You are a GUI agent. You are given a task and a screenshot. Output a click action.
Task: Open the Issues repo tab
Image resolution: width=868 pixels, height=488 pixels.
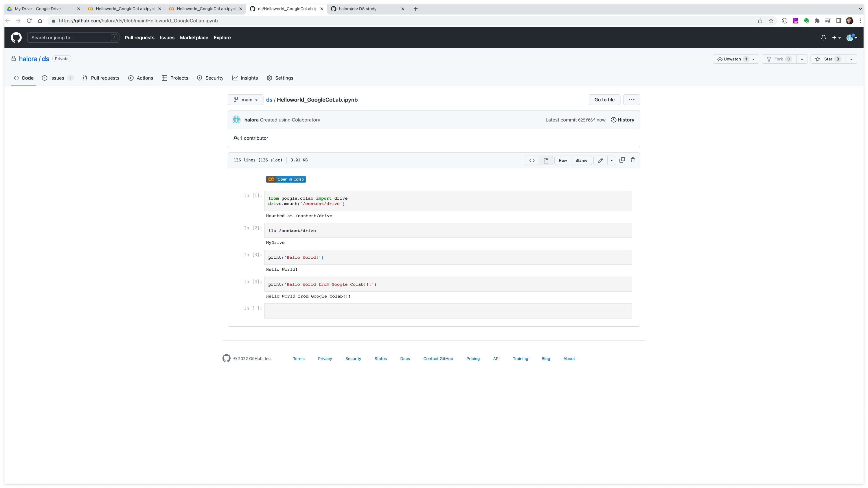tap(58, 78)
